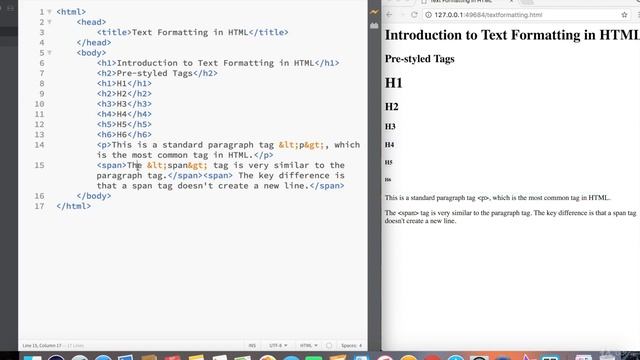Click the tiny H6 heading in the browser
The width and height of the screenshot is (640, 360).
point(387,179)
